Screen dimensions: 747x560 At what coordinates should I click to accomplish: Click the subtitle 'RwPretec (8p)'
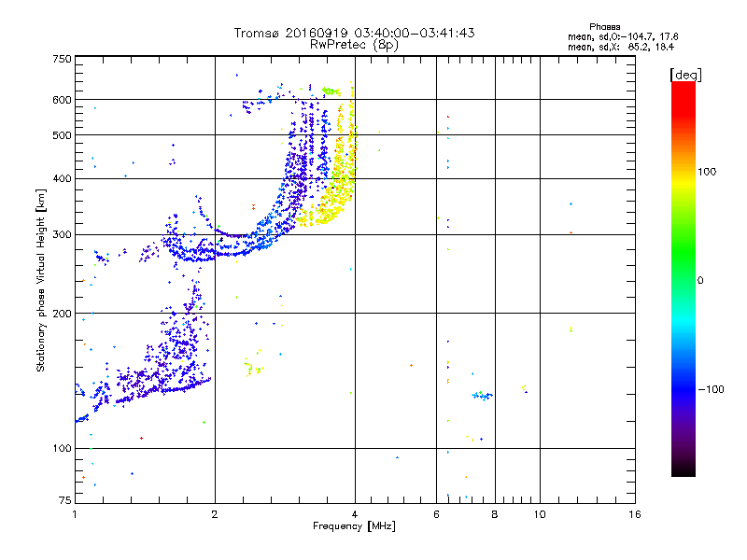(354, 45)
